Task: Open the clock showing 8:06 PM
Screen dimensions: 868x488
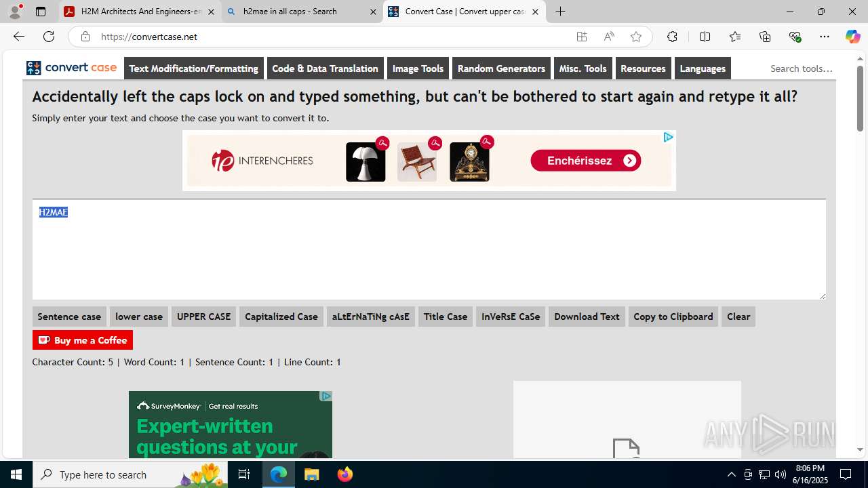Action: point(810,474)
